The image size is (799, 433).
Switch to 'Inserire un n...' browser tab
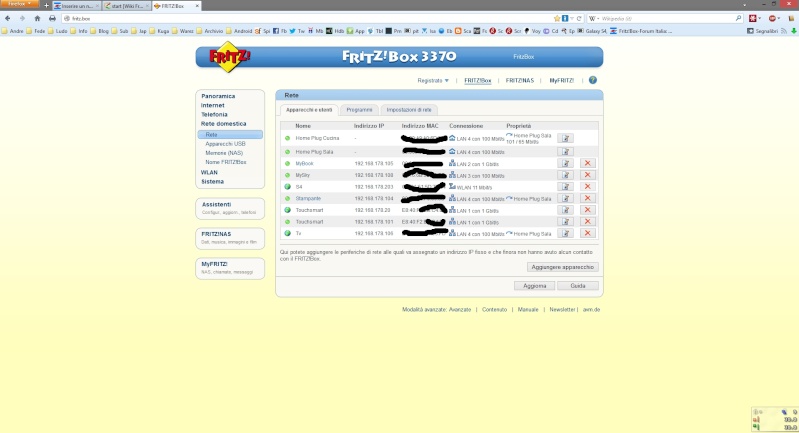point(76,6)
